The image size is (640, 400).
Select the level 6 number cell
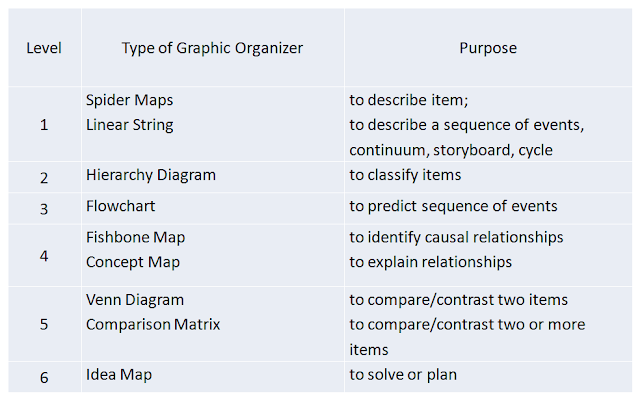(44, 377)
